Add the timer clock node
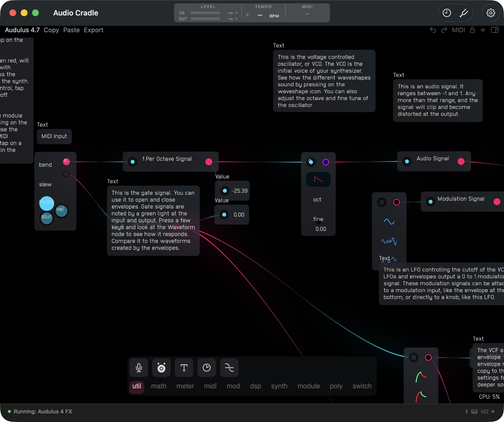504x422 pixels. click(x=207, y=368)
